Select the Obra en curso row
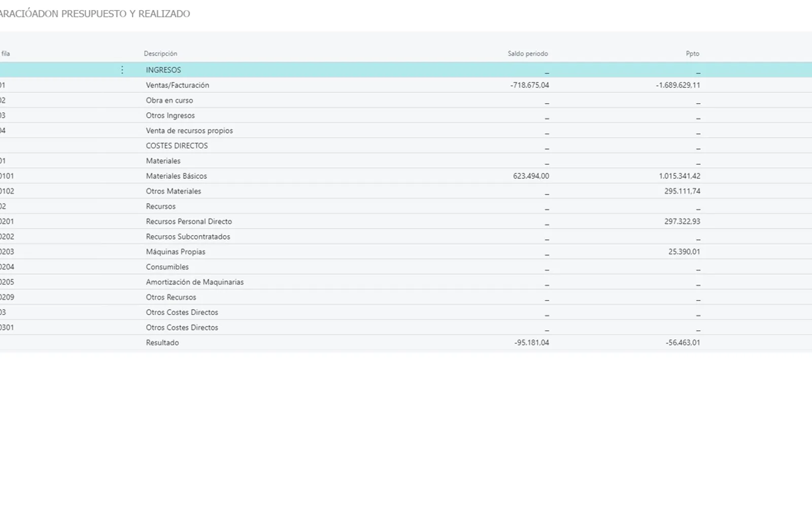Screen dimensions: 812x508 [x=170, y=101]
